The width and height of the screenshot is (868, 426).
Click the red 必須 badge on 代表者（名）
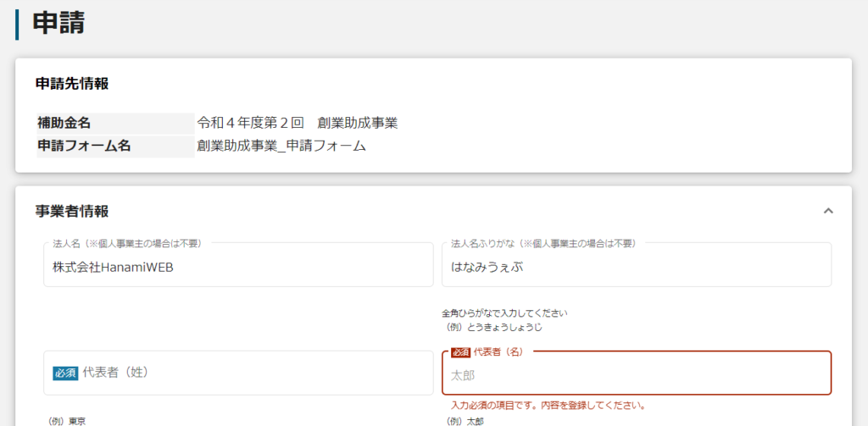(x=460, y=352)
